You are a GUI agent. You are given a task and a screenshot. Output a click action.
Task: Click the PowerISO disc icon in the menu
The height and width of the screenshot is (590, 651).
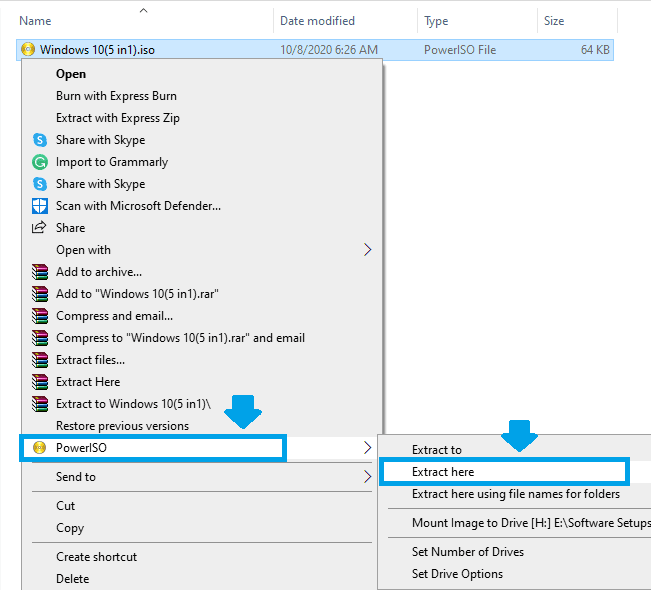(x=39, y=448)
